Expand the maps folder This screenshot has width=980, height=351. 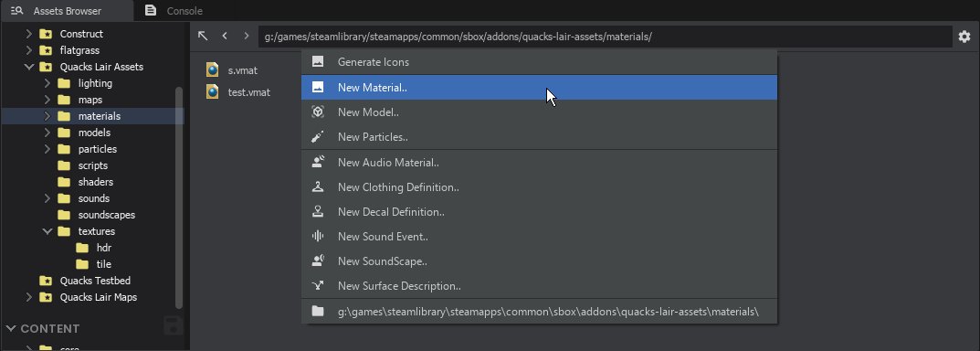pos(47,100)
